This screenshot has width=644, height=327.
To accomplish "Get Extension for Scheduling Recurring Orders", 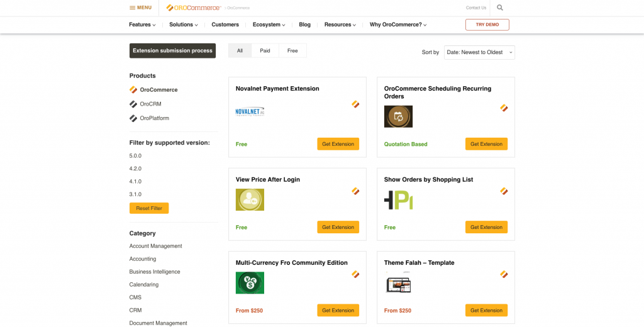I will pyautogui.click(x=486, y=144).
